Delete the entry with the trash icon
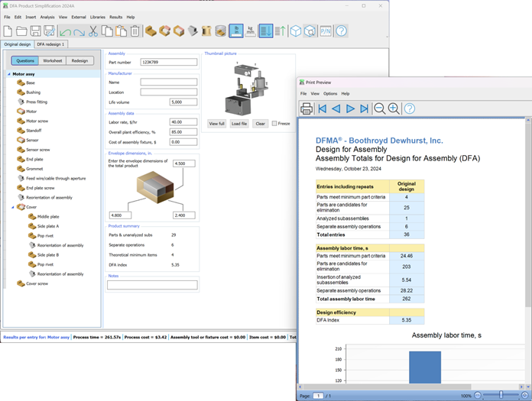Viewport: 532px width, 401px height. tap(135, 31)
